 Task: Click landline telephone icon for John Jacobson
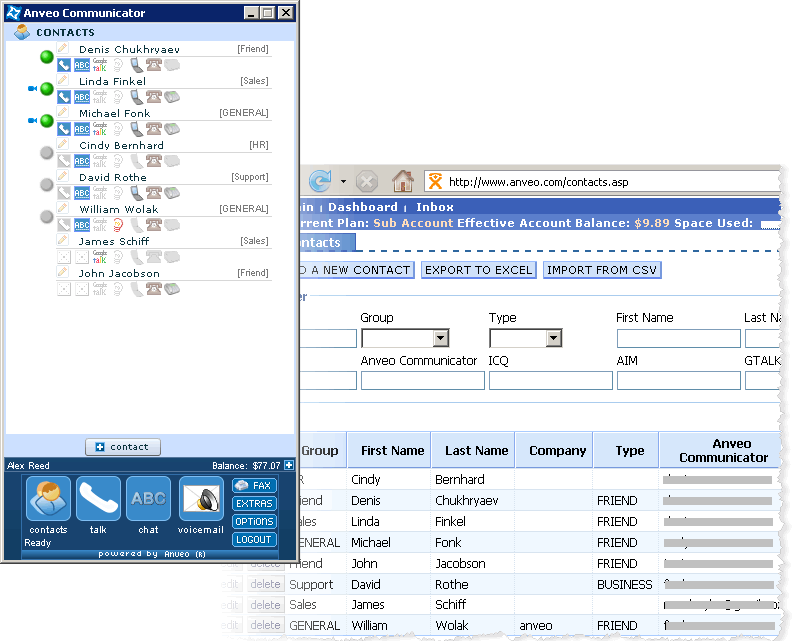click(x=154, y=289)
